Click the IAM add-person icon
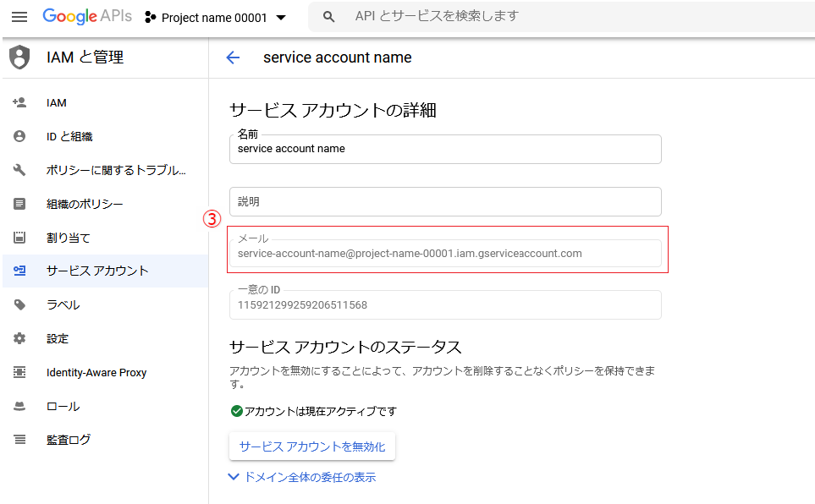 click(19, 102)
